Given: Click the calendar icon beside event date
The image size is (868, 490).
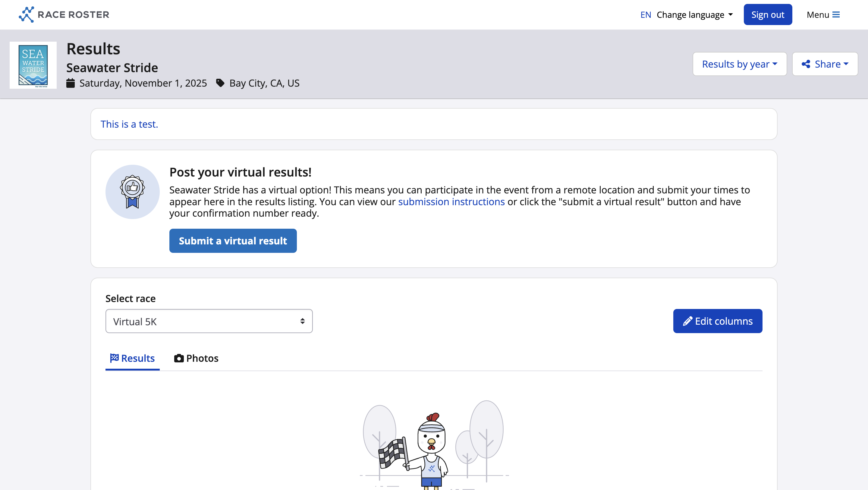Looking at the screenshot, I should tap(71, 83).
